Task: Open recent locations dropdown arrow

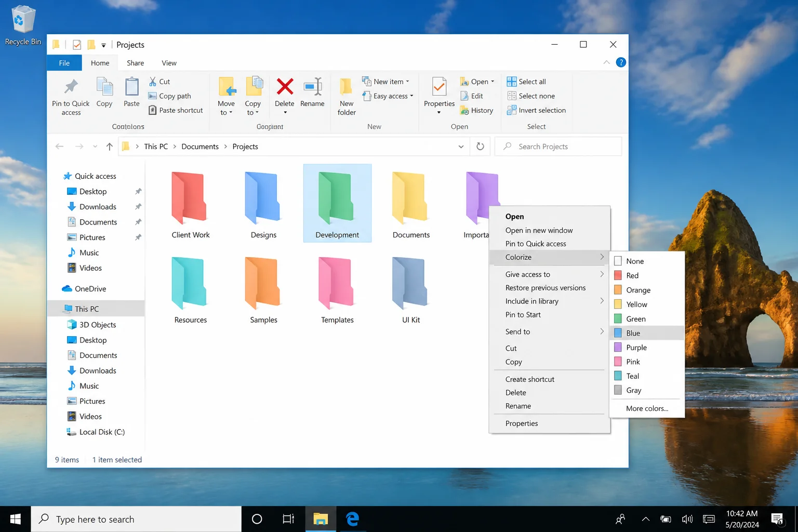Action: coord(95,147)
